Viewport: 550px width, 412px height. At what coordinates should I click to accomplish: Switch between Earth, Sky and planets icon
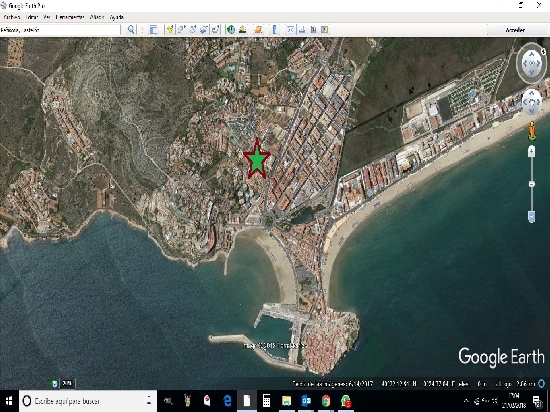(x=259, y=30)
